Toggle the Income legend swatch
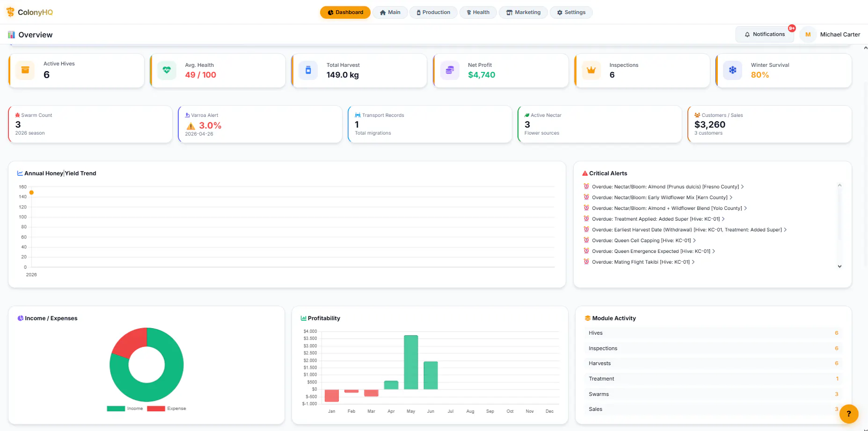Image resolution: width=868 pixels, height=431 pixels. point(116,409)
